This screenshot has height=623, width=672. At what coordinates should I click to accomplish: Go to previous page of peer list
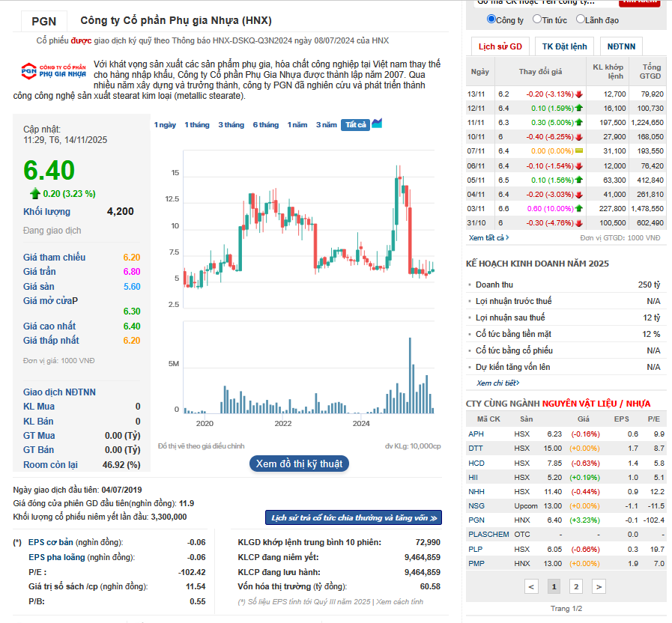click(x=531, y=586)
